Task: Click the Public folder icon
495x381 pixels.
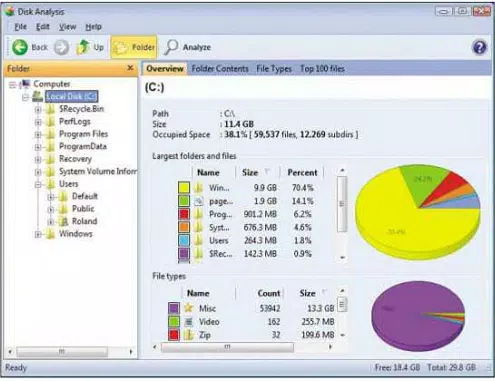Action: [63, 209]
